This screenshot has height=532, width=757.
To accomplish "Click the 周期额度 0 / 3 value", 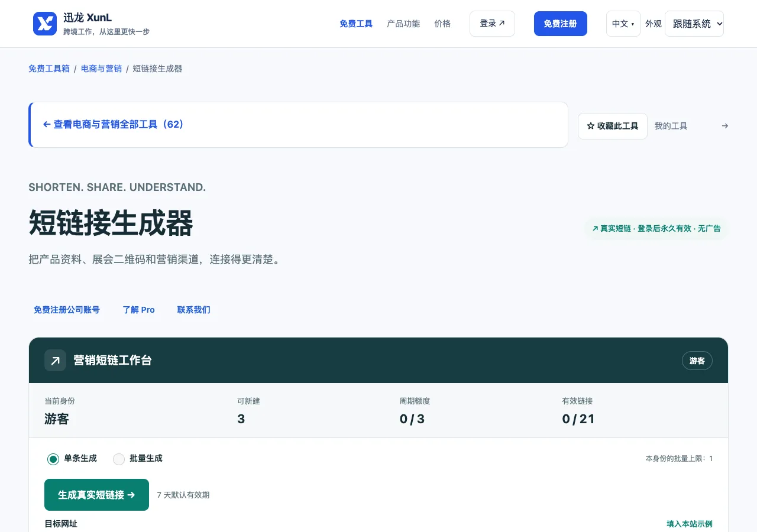I will 412,419.
